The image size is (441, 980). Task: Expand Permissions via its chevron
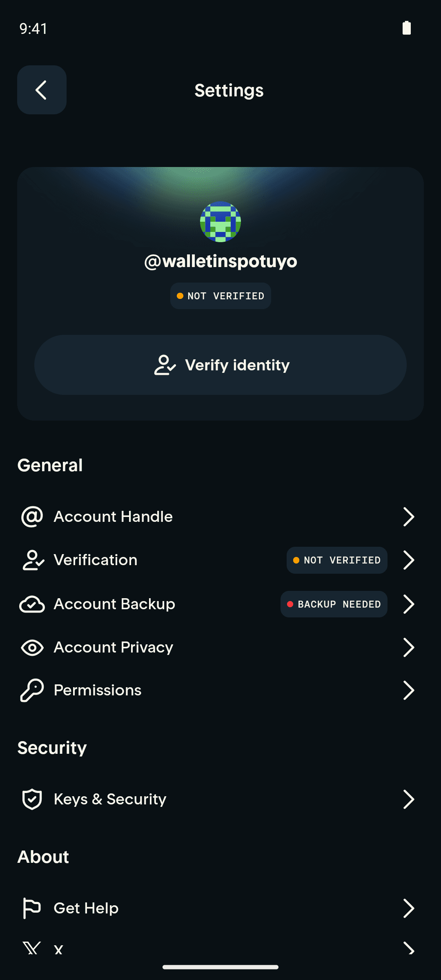click(408, 690)
